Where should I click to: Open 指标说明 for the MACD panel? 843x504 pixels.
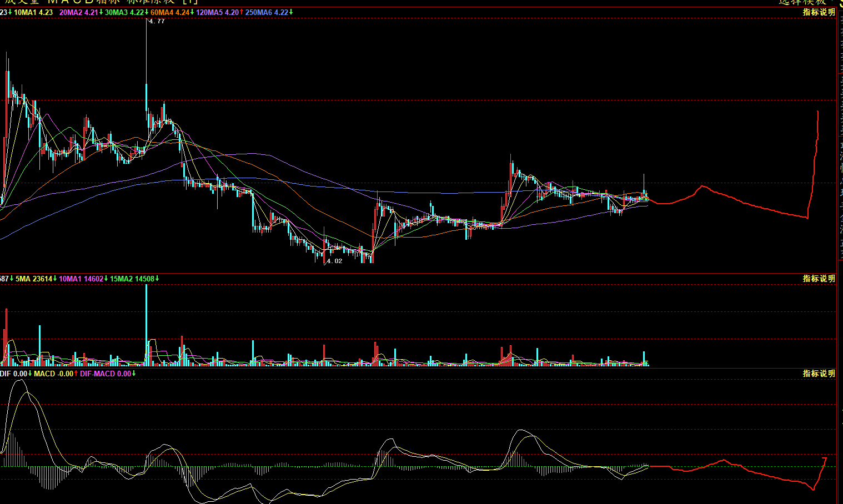click(x=819, y=374)
